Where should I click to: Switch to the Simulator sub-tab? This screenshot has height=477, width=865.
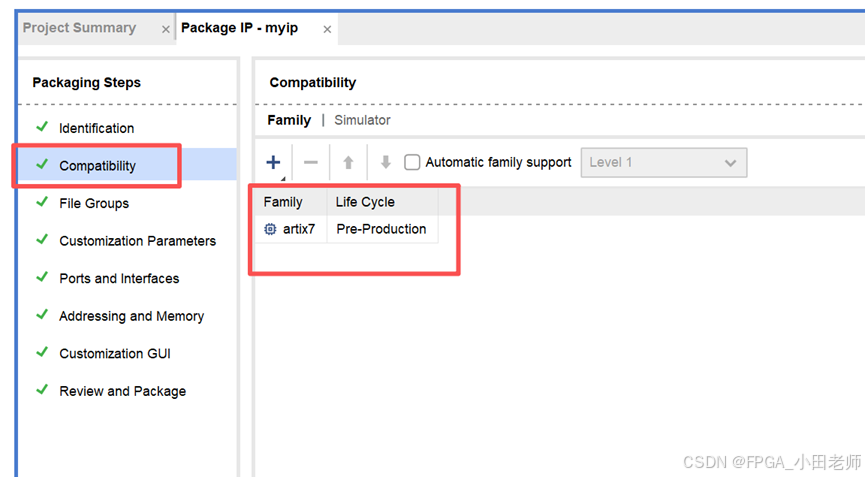(362, 120)
